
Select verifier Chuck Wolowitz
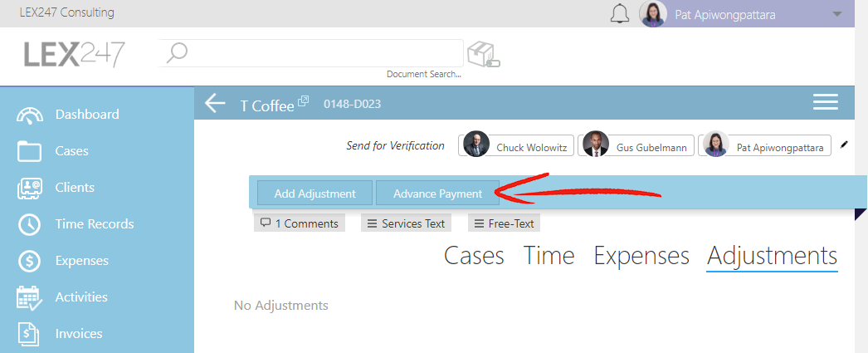516,145
